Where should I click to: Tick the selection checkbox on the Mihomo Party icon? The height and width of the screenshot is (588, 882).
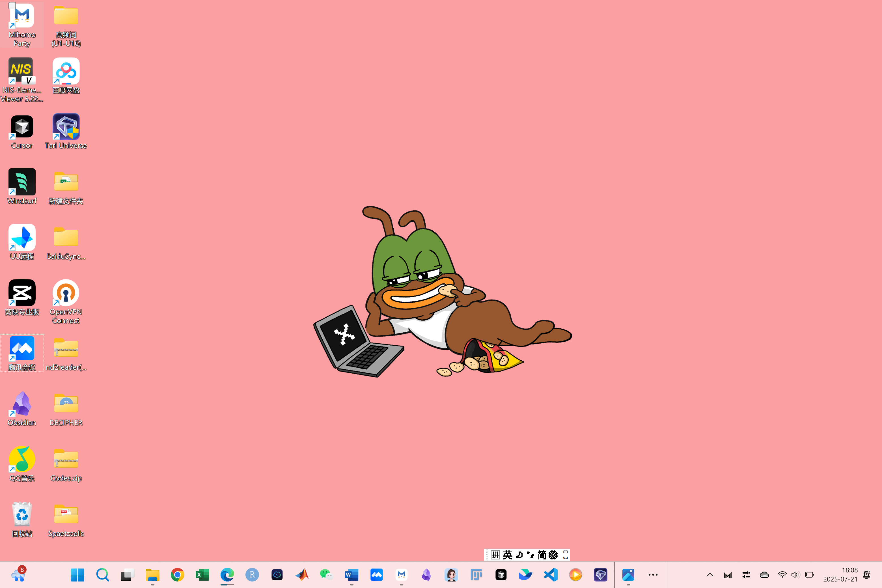[x=12, y=6]
